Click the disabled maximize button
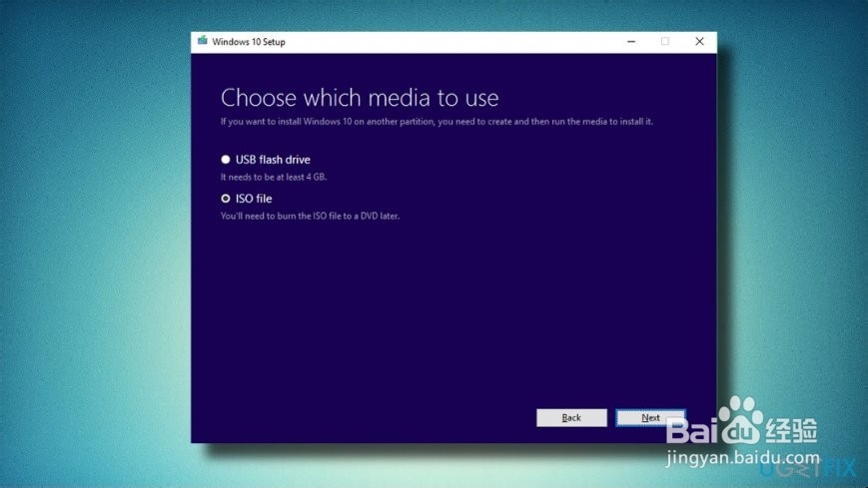This screenshot has width=868, height=488. [x=665, y=42]
